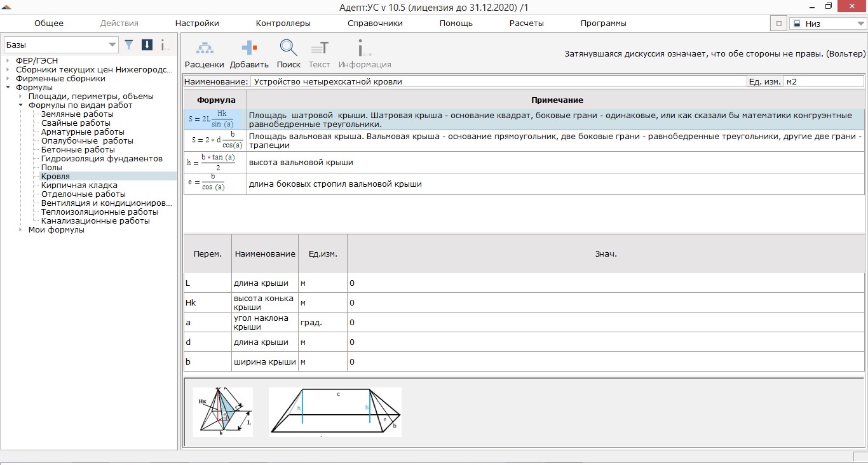Select Опалубочные работы in tree
This screenshot has height=465, width=868.
pyautogui.click(x=87, y=141)
